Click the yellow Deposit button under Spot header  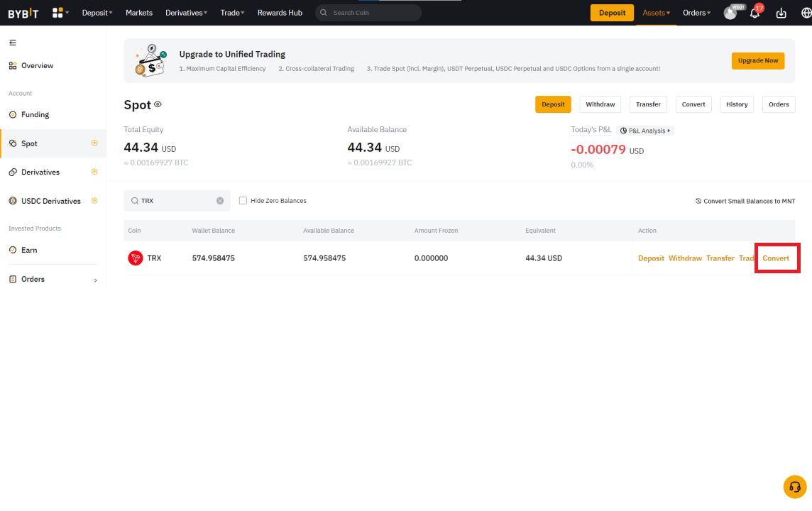coord(553,104)
